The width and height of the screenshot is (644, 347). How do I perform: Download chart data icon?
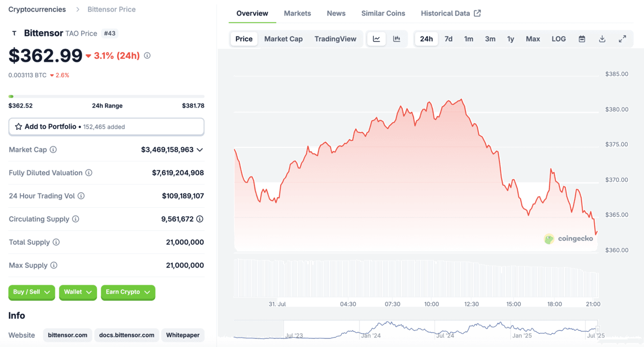pos(602,39)
